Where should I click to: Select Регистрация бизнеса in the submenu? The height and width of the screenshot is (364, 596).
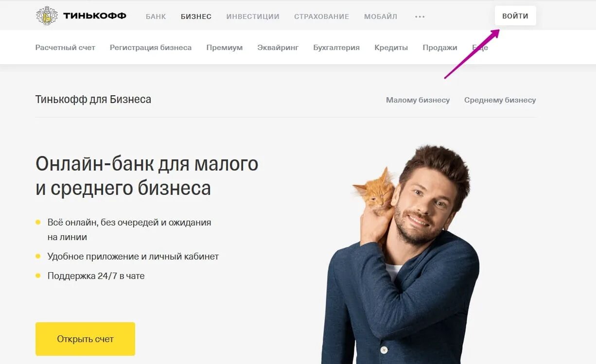pyautogui.click(x=151, y=48)
